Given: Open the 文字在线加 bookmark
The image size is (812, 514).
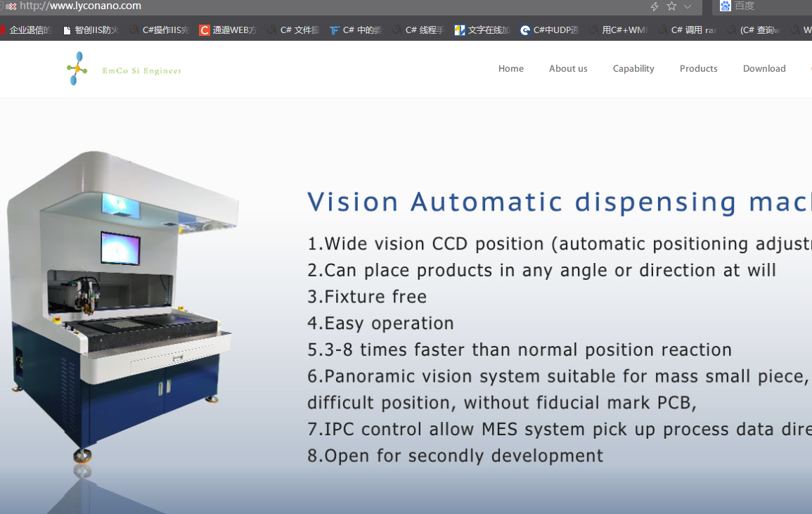Looking at the screenshot, I should (482, 30).
